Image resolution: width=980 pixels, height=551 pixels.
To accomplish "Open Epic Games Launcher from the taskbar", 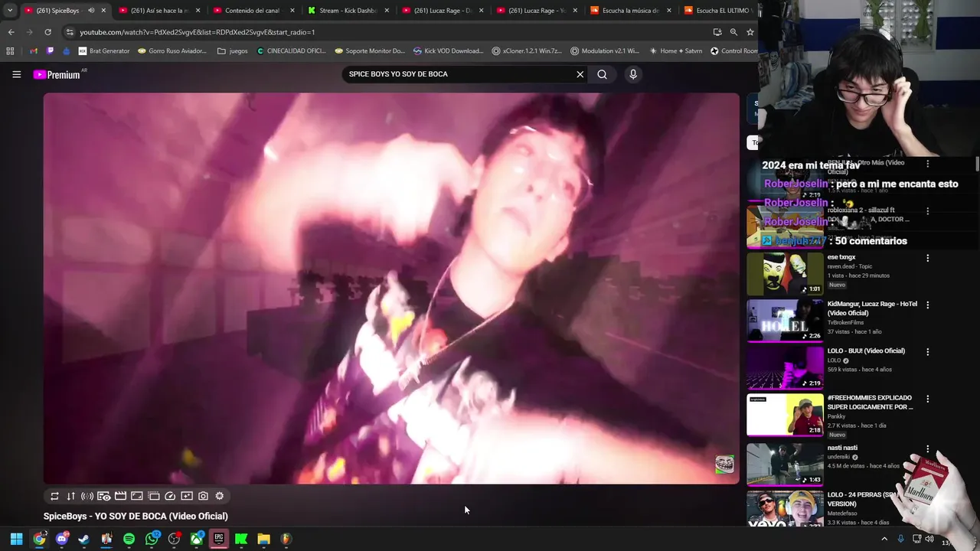I will click(219, 539).
